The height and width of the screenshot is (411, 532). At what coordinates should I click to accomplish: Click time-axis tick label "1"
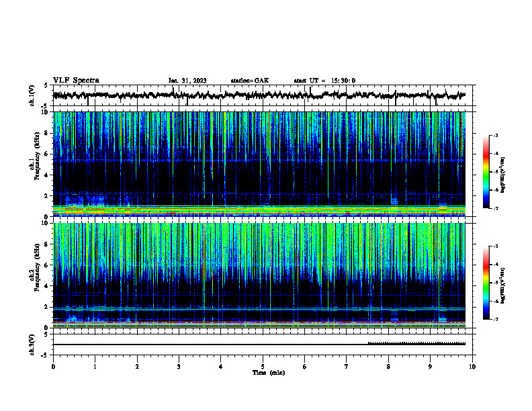tap(95, 367)
